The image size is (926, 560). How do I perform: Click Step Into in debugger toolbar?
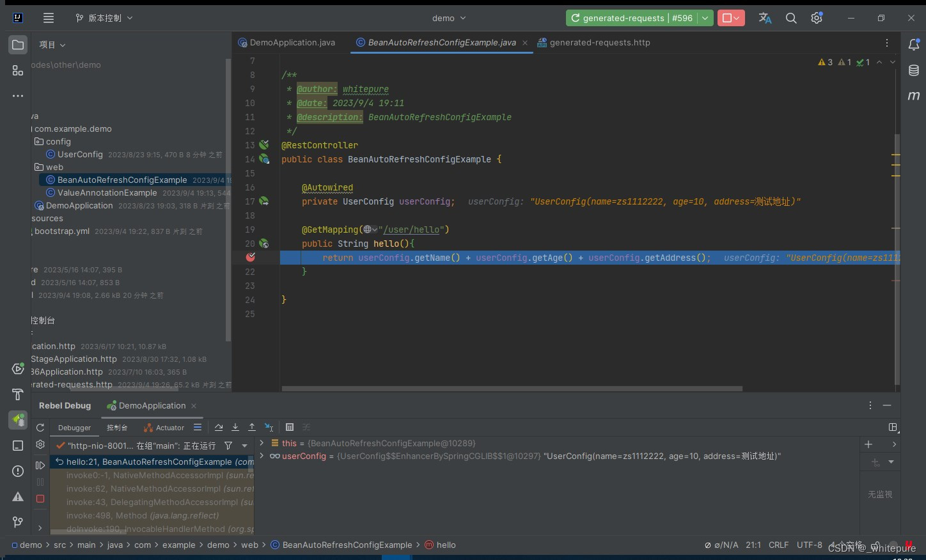click(235, 427)
